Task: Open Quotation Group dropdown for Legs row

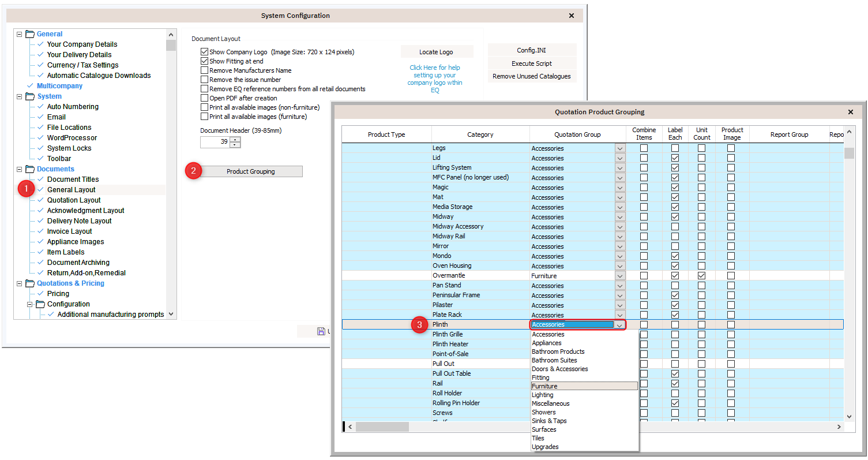Action: point(620,148)
